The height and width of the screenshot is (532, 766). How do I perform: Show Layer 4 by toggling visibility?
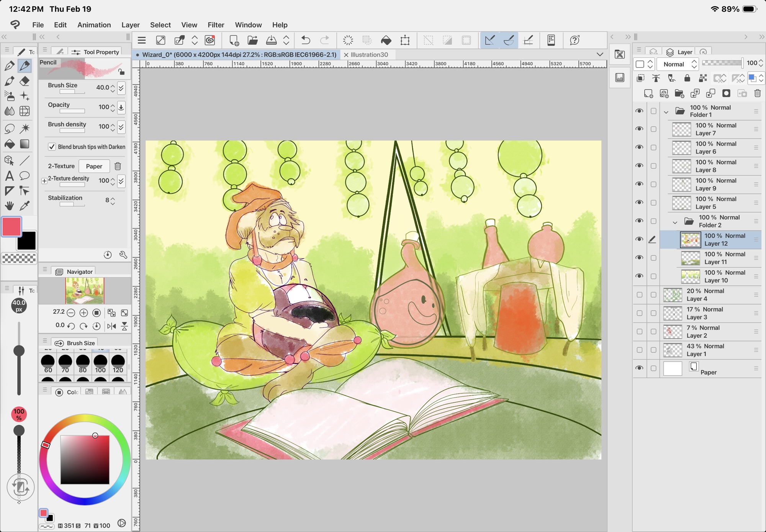[639, 295]
